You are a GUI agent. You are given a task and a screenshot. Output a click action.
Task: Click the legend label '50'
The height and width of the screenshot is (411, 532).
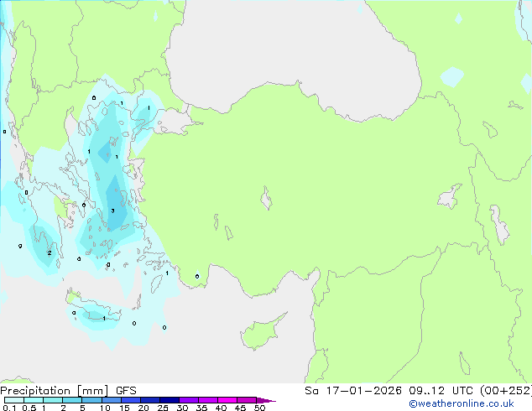[x=259, y=408]
